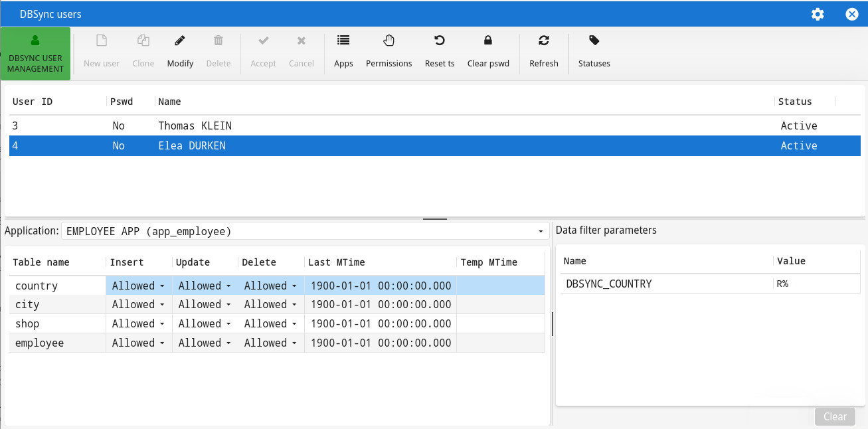Sort users by Name column header
Viewport: 868px width, 429px height.
[x=465, y=102]
